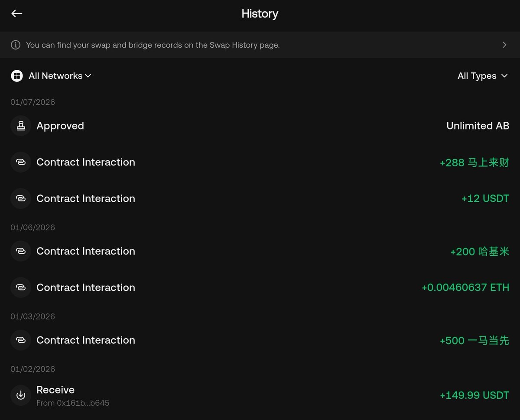Screen dimensions: 520x420
Task: Click contract icon for +500 一马当先 row
Action: 21,340
